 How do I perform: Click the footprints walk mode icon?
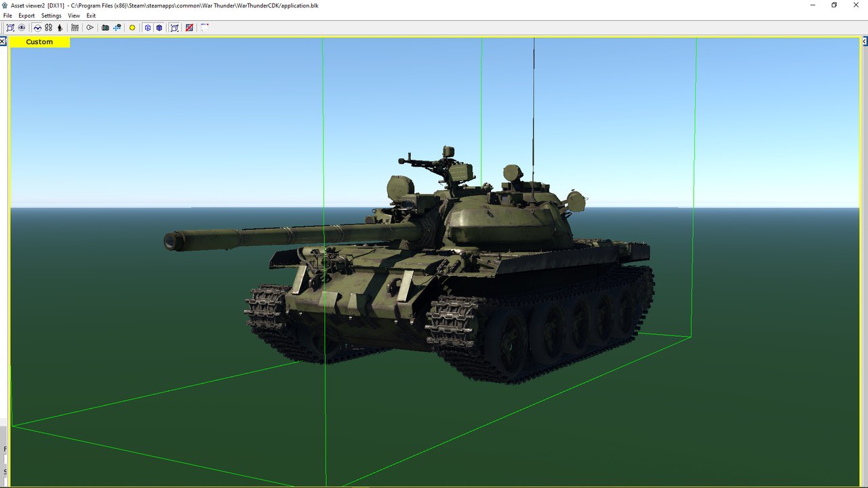(x=49, y=28)
